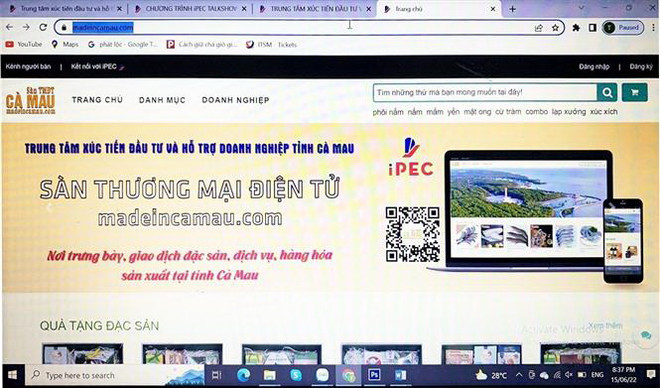Click the browser back arrow
Screen dimensions: 660x388
pyautogui.click(x=9, y=27)
